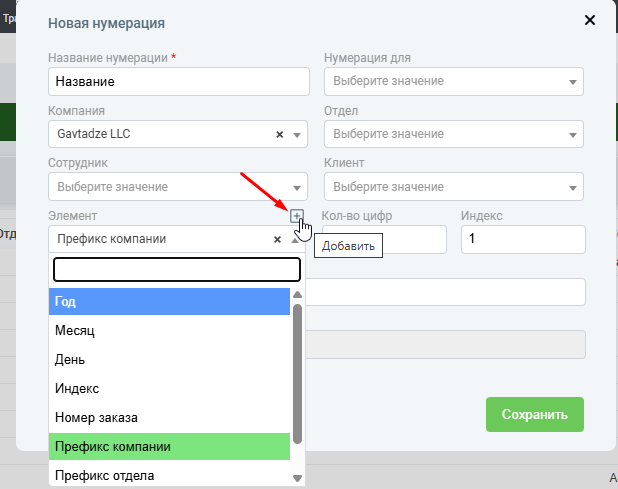Pick Индекс from the element options
This screenshot has width=618, height=489.
[169, 388]
